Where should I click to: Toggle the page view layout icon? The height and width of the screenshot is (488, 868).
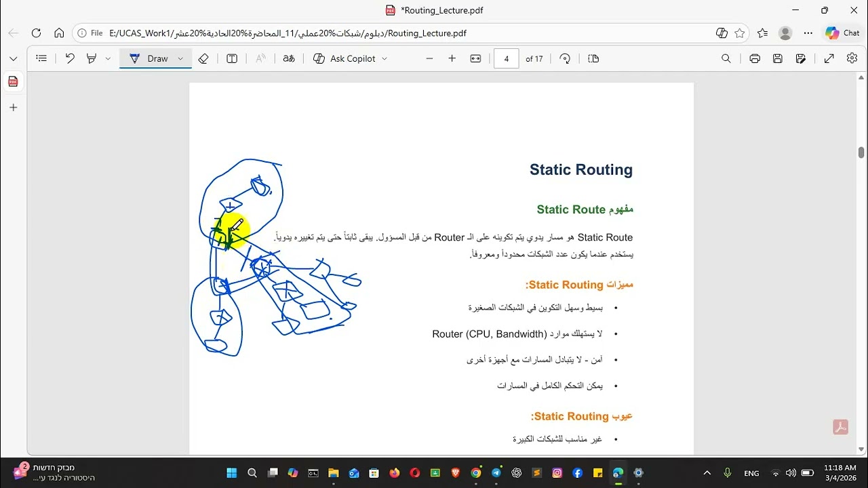pos(593,59)
